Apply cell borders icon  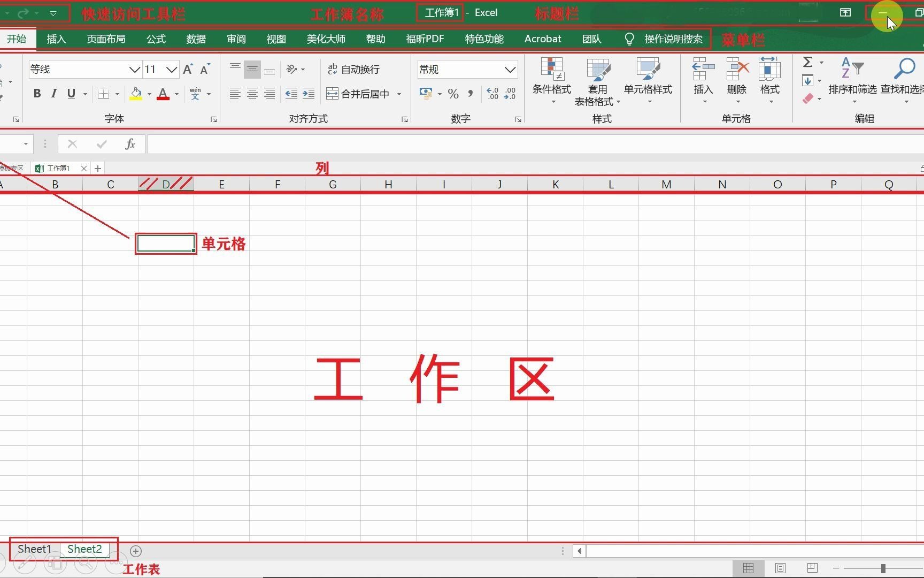104,94
